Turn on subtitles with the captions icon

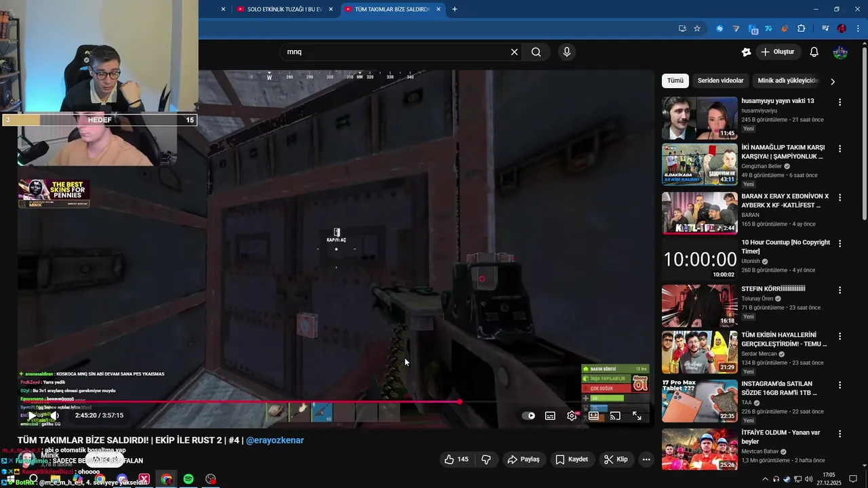pos(551,415)
